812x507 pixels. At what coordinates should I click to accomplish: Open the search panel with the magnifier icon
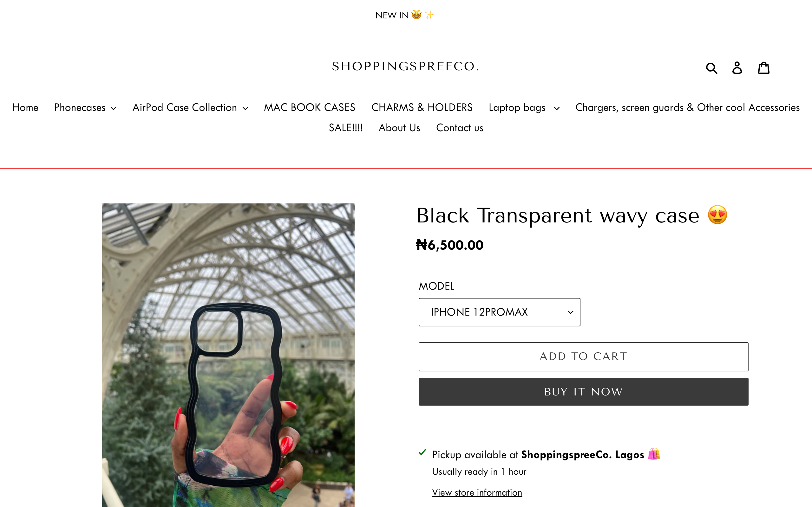coord(712,67)
